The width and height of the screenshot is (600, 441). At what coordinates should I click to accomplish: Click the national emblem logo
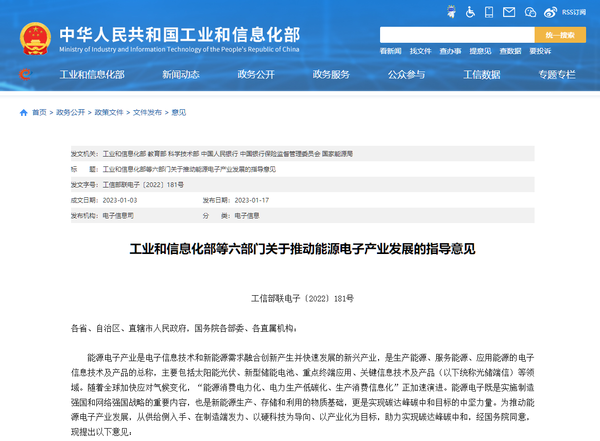point(35,38)
